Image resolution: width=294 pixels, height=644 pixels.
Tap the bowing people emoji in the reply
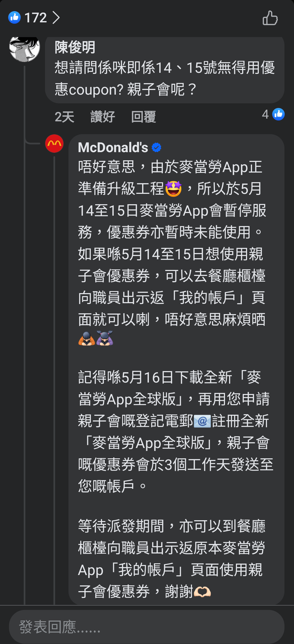pos(95,338)
